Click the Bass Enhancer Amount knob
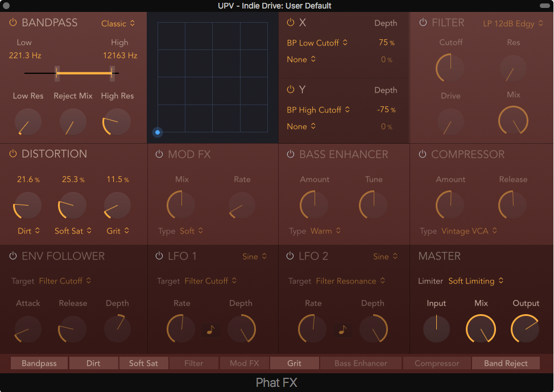554x392 pixels. pyautogui.click(x=314, y=205)
